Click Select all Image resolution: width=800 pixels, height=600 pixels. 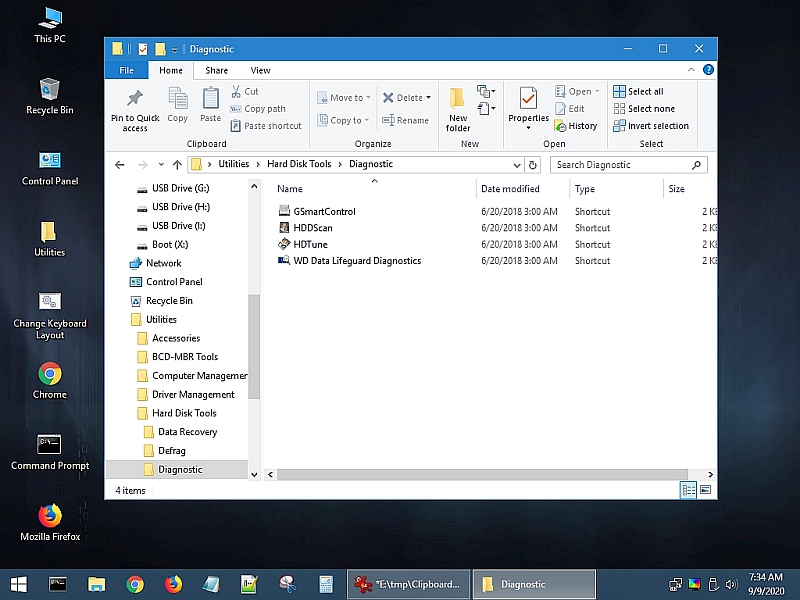(638, 91)
